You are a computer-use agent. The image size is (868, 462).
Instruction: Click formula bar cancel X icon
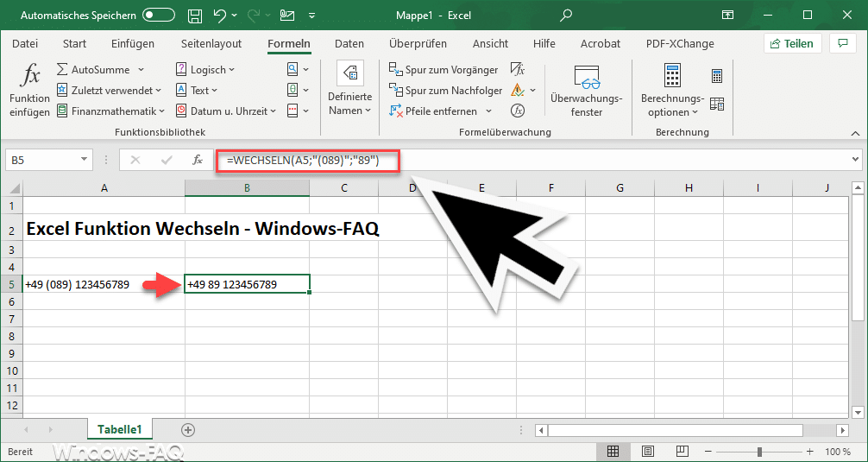tap(135, 160)
